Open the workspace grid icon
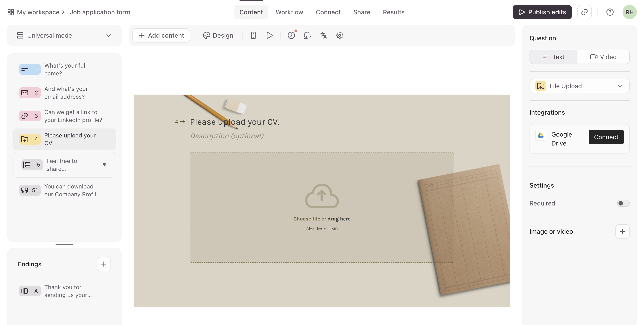 (x=11, y=12)
